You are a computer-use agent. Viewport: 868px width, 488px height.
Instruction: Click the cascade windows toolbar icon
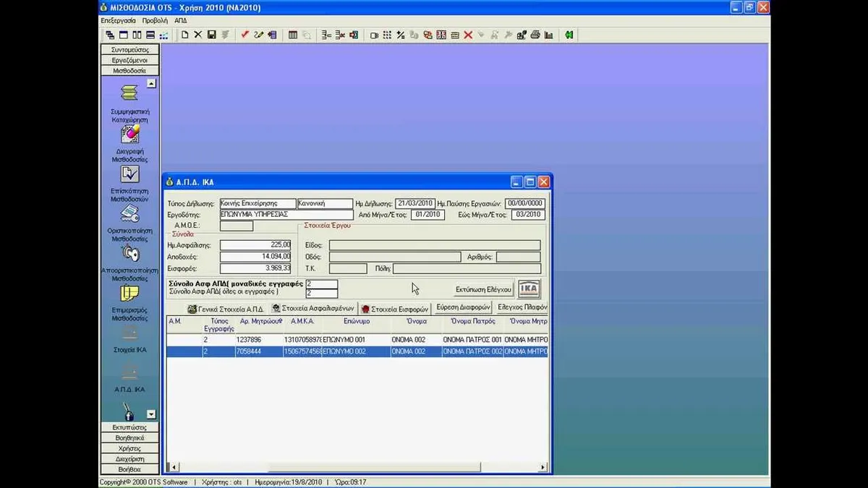pos(110,35)
